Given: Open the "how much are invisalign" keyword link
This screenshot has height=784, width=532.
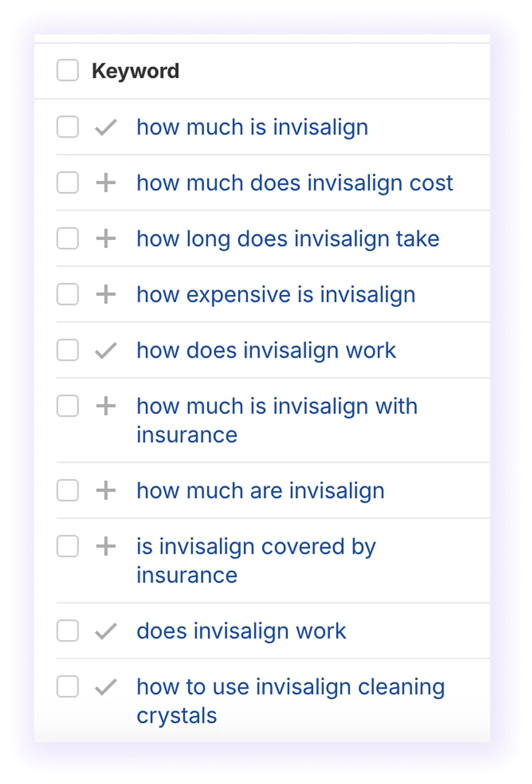Looking at the screenshot, I should click(x=261, y=490).
